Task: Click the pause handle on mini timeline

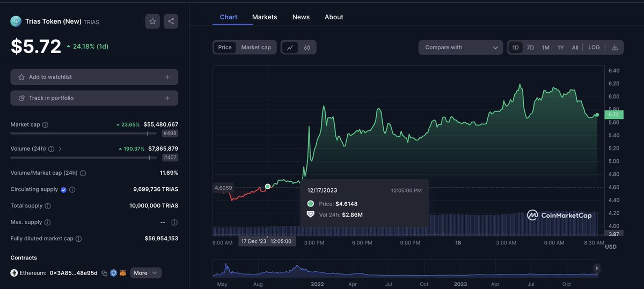Action: click(597, 268)
